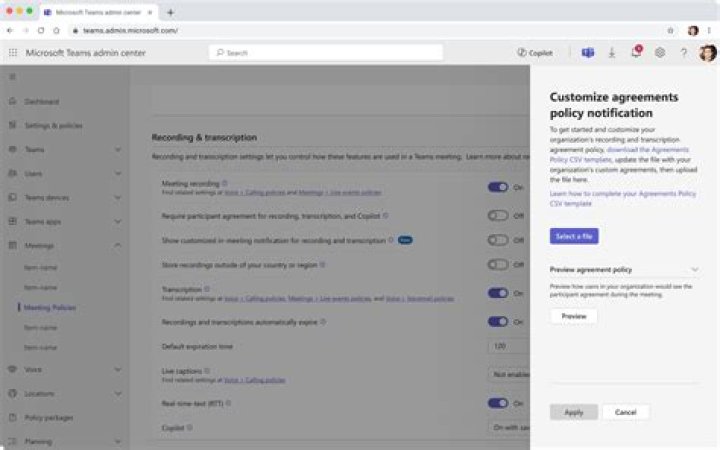
Task: Click the browser address bar
Action: coord(367,30)
